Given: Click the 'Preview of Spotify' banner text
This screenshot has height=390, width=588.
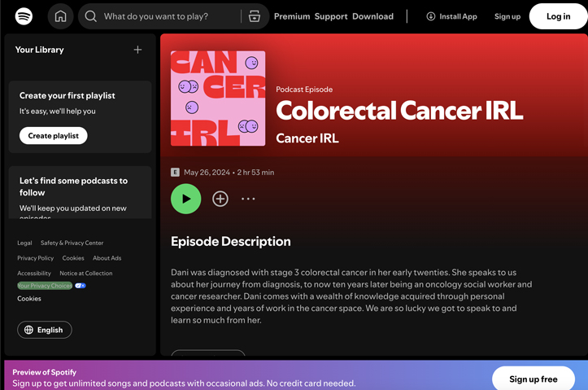Looking at the screenshot, I should (x=44, y=372).
